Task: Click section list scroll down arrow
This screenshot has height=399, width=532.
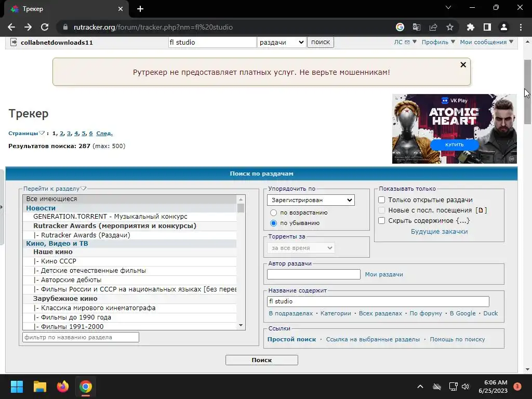Action: [x=241, y=326]
